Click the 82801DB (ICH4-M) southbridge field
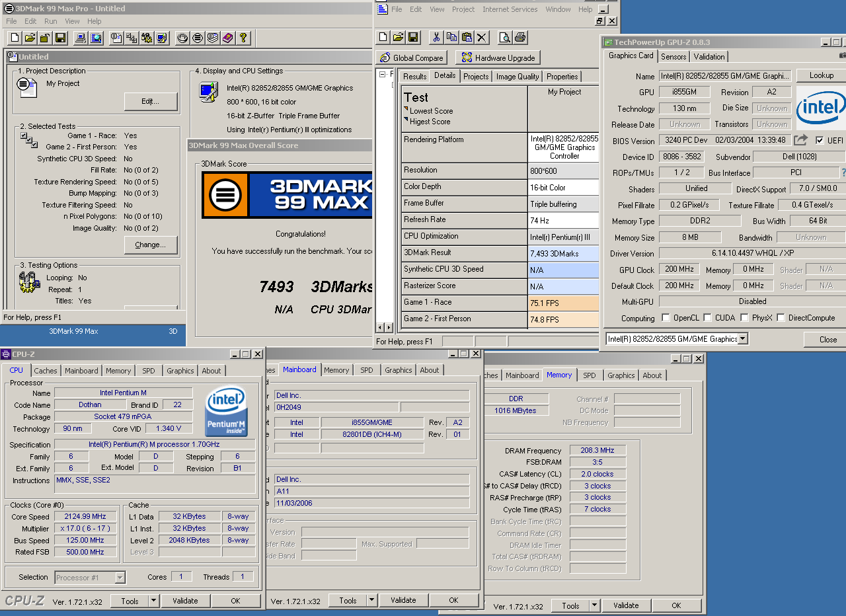Screen dimensions: 846x616 coord(372,435)
